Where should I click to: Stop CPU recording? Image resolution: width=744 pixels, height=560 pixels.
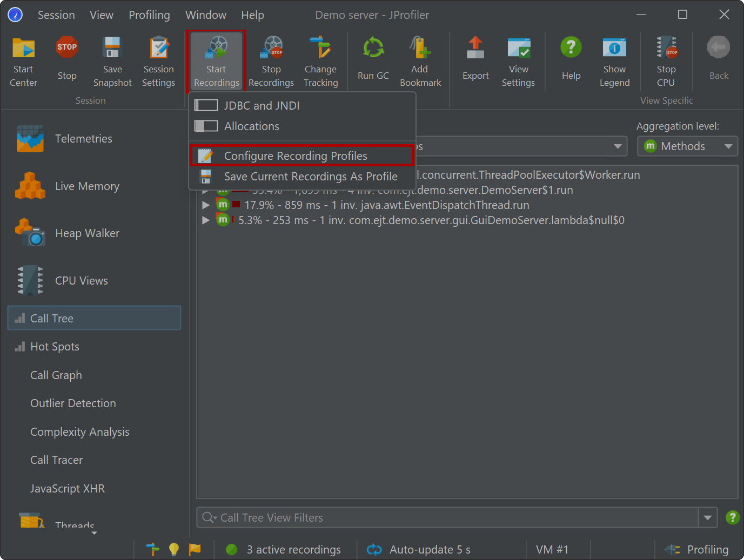(x=666, y=62)
